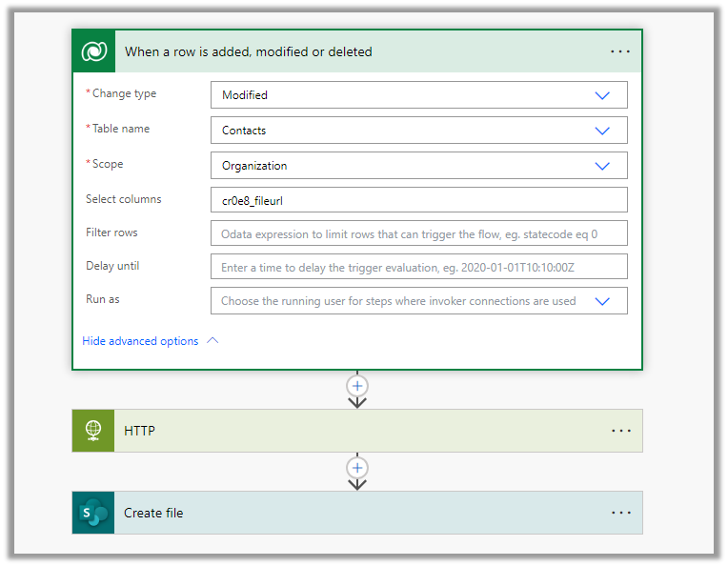Screen dimensions: 728x566
Task: Open the Table name dropdown
Action: tap(601, 131)
